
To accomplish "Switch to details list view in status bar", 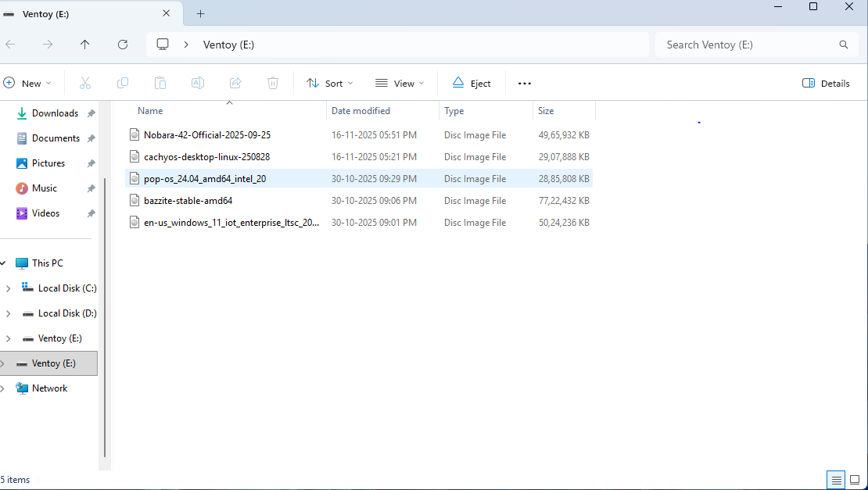I will tap(837, 480).
